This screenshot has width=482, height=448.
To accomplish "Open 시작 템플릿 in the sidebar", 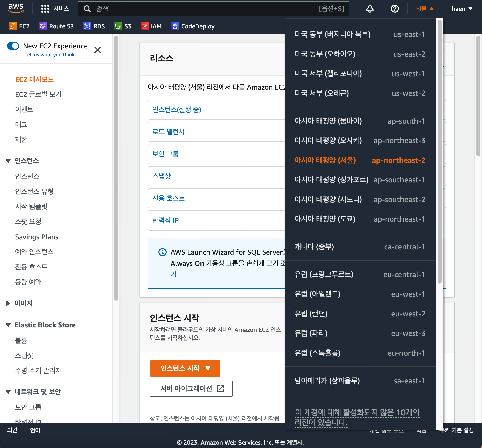I will 31,206.
